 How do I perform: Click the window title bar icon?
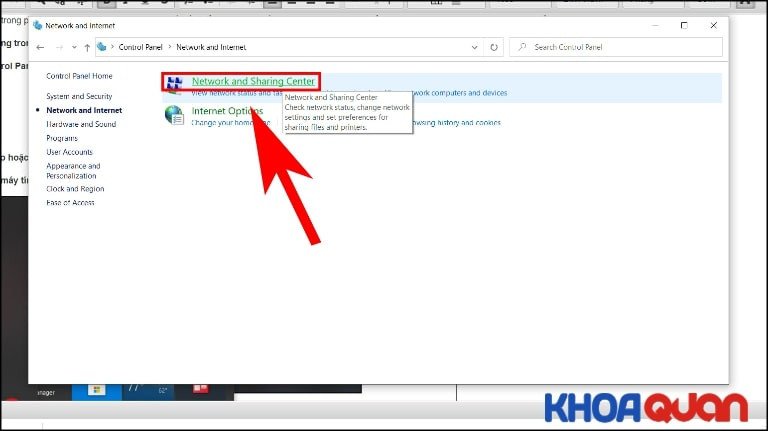coord(38,25)
